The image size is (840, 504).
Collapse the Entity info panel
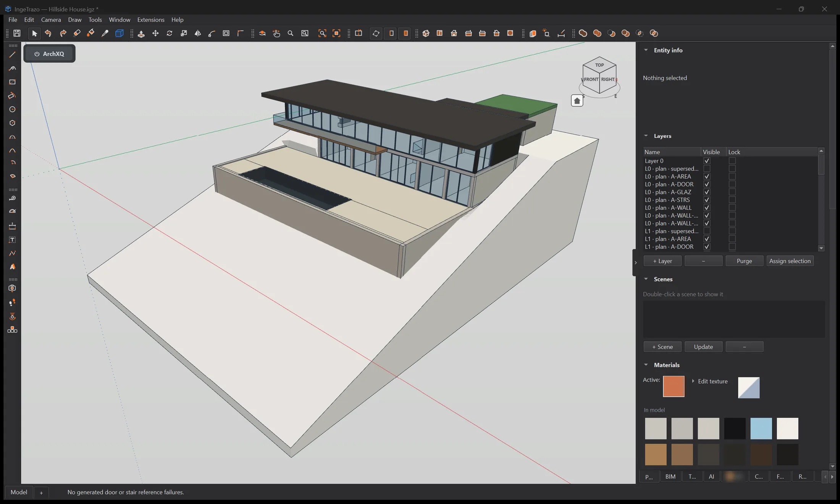(x=646, y=50)
